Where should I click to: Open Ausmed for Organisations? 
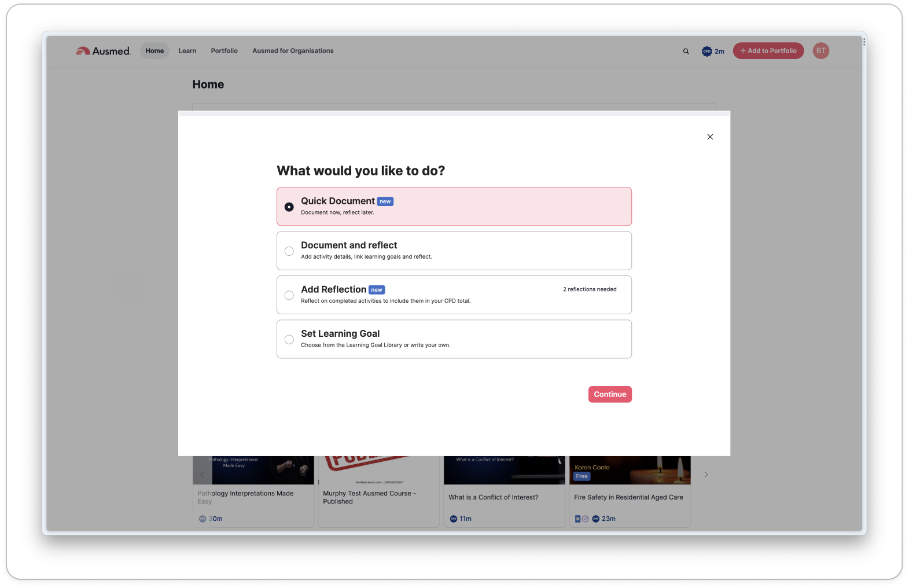293,51
